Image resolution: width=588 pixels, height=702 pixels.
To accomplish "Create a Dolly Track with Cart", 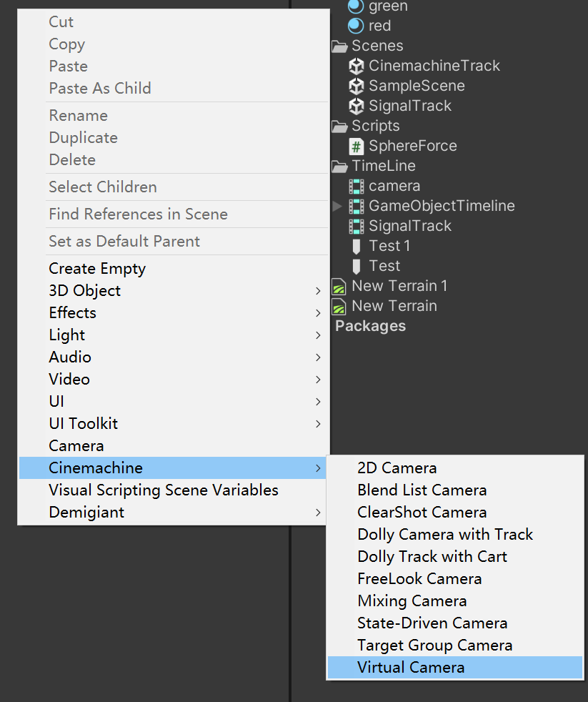I will pos(455,556).
